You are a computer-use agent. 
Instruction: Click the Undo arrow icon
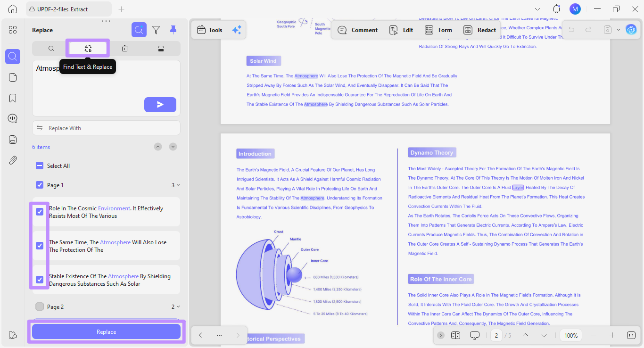[x=571, y=30]
